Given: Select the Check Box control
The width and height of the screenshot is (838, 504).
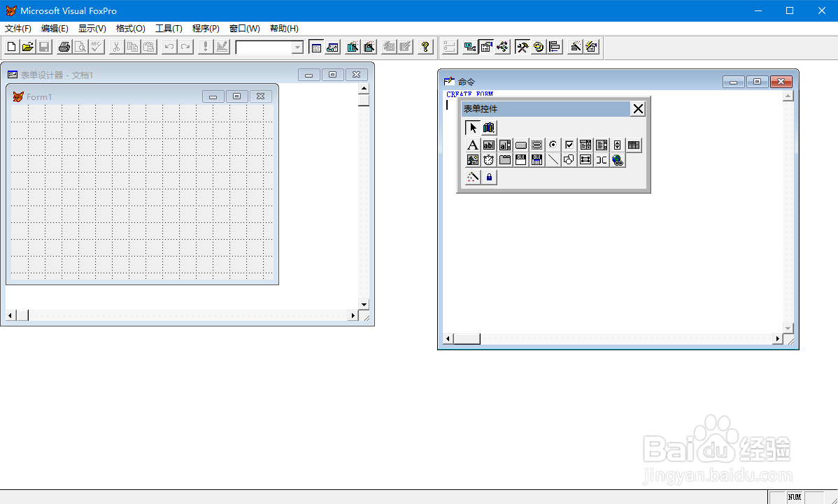Looking at the screenshot, I should pyautogui.click(x=569, y=145).
